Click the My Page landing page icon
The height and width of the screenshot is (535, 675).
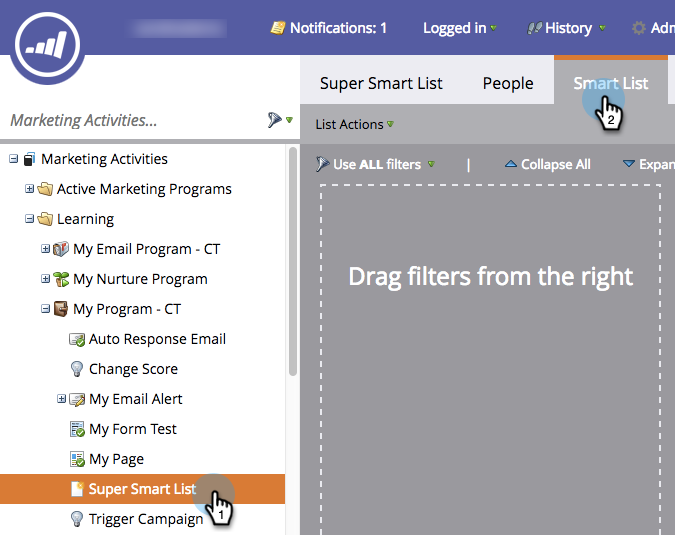(x=77, y=459)
